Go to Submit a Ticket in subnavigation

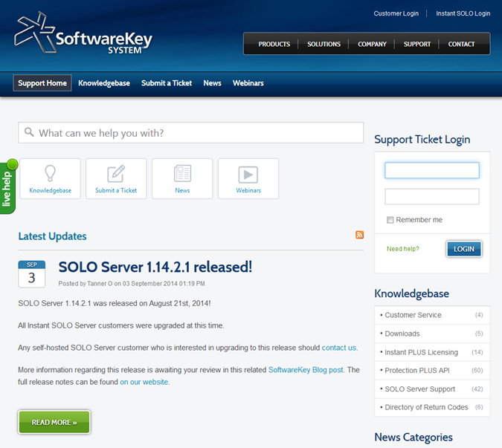point(167,83)
